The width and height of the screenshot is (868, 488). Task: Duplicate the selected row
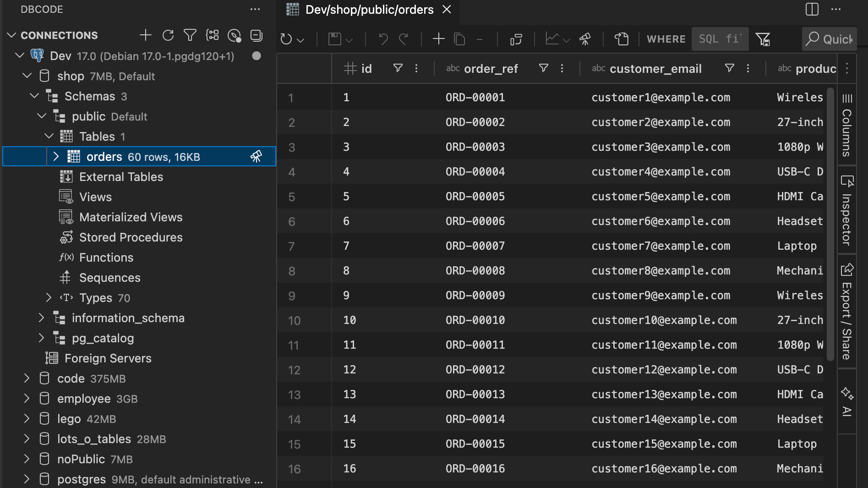459,39
